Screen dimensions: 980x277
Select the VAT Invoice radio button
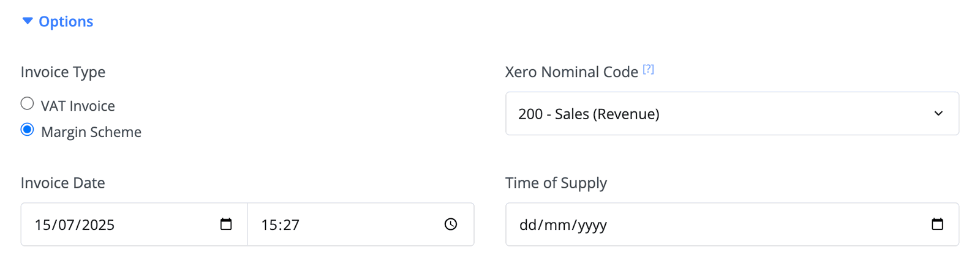[27, 103]
